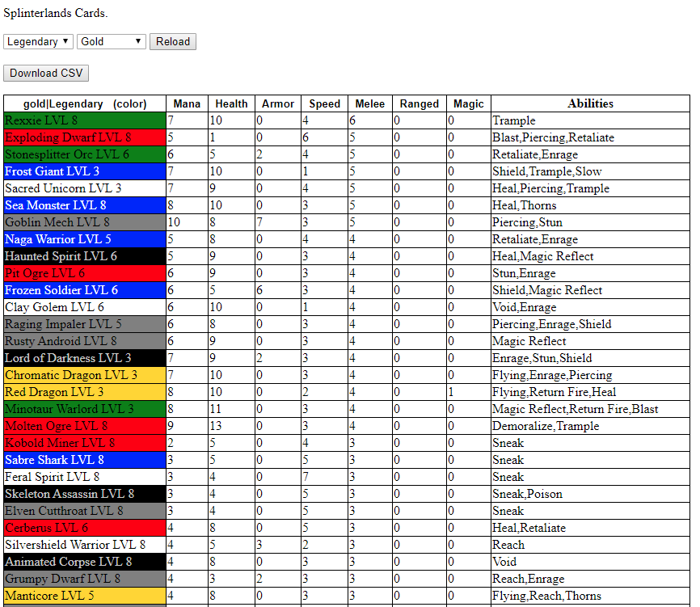The width and height of the screenshot is (700, 607).
Task: Click the Mana column header
Action: pos(187,103)
